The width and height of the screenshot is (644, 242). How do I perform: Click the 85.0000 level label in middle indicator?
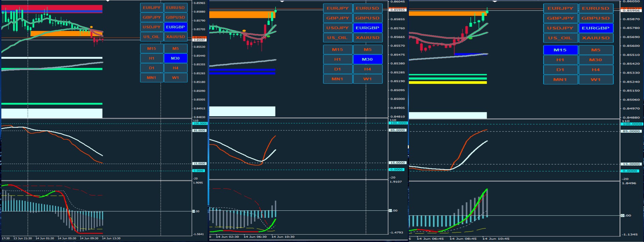[397, 130]
